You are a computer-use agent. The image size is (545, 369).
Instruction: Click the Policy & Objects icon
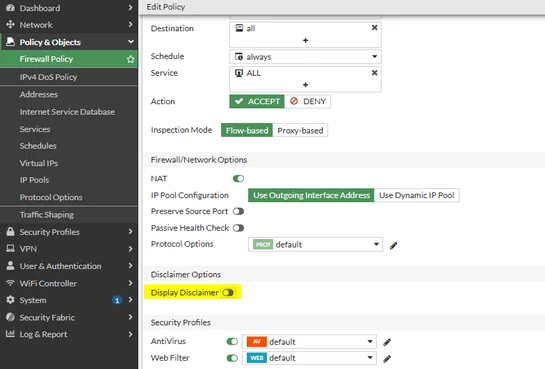click(10, 42)
